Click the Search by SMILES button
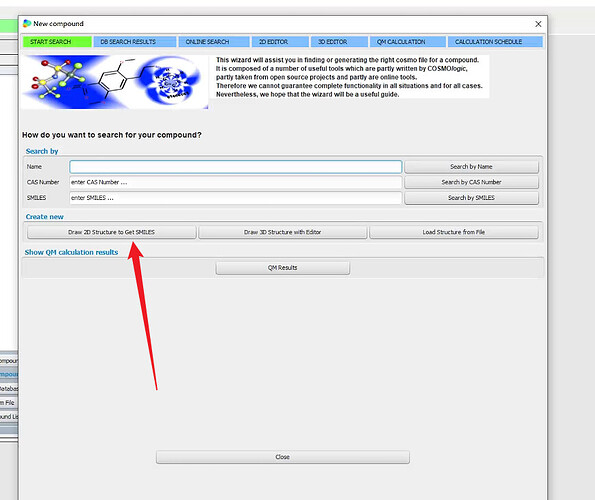Viewport: 595px width, 500px height. click(471, 198)
